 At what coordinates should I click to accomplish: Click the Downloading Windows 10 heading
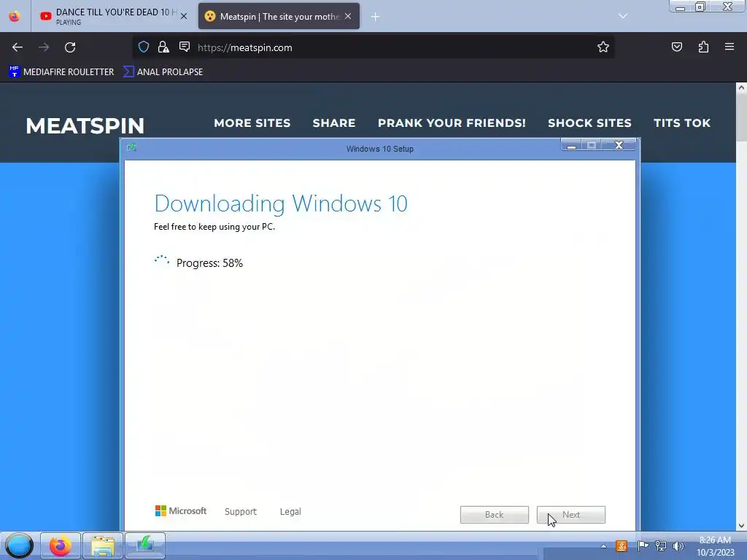[x=281, y=203]
